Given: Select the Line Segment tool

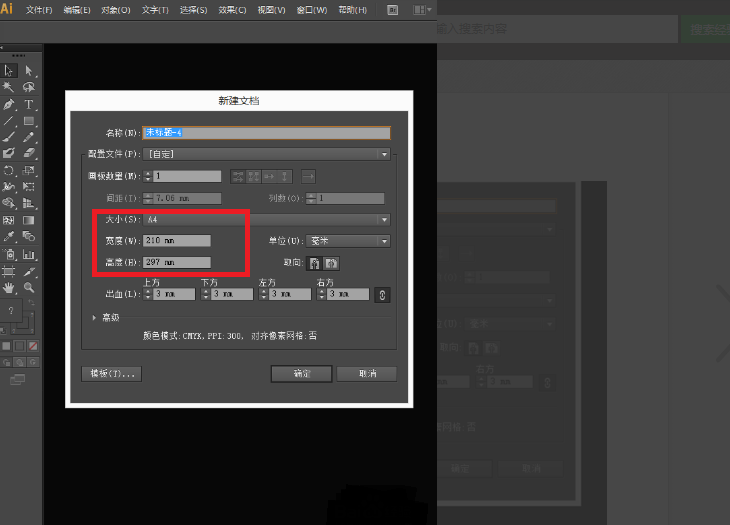Looking at the screenshot, I should pyautogui.click(x=8, y=121).
